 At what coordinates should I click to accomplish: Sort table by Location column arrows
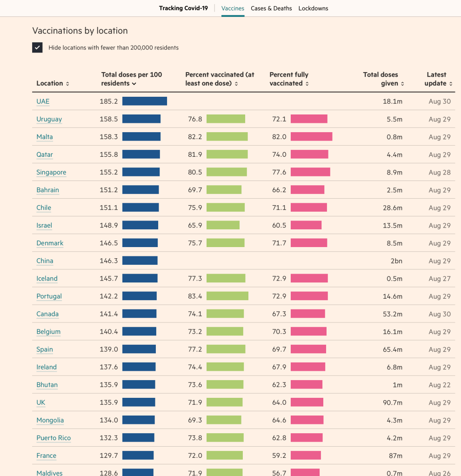(x=67, y=84)
